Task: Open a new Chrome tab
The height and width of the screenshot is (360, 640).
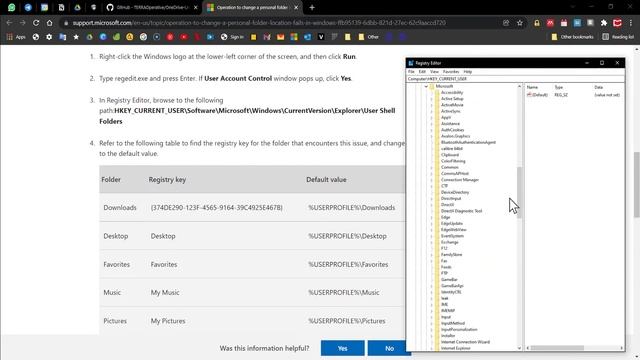Action: (312, 7)
